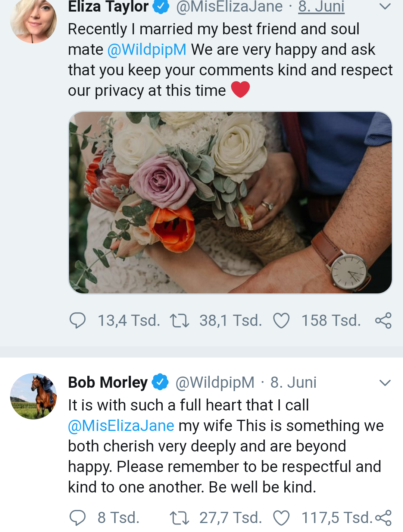Retweet Bob Morley's tweet
The height and width of the screenshot is (532, 403).
point(179,518)
